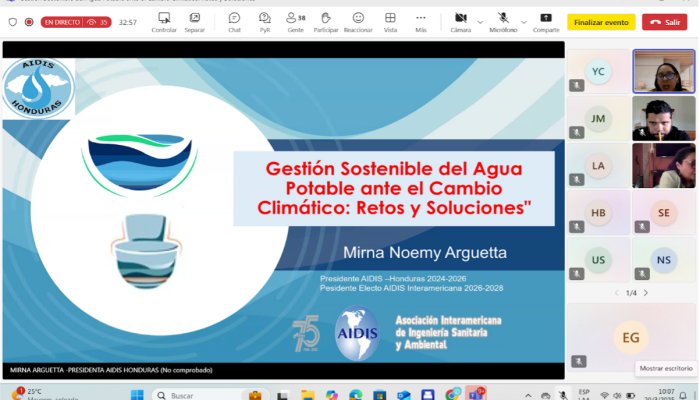700x400 pixels.
Task: Select the YC participant tile
Action: coord(598,71)
